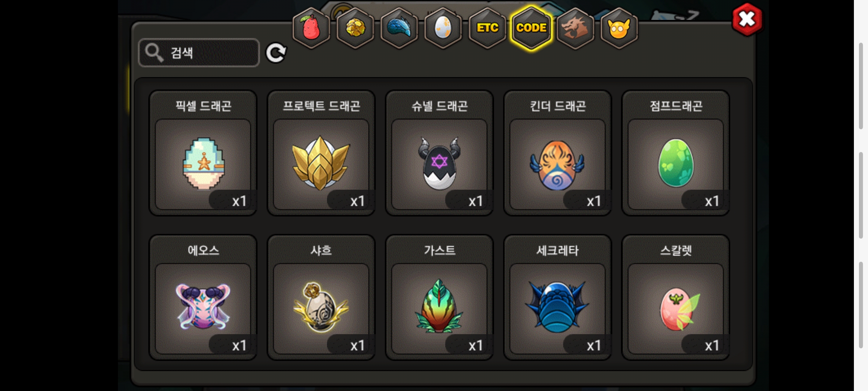868x391 pixels.
Task: Close the inventory with the red X
Action: (747, 20)
